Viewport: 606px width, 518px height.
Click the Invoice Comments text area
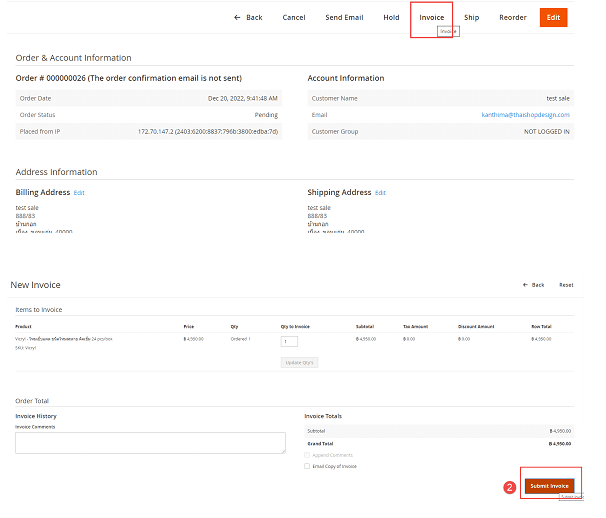[150, 443]
